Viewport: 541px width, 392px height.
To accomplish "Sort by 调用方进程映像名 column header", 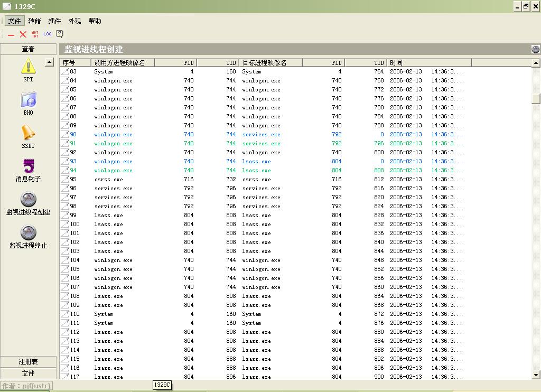I will click(x=123, y=62).
